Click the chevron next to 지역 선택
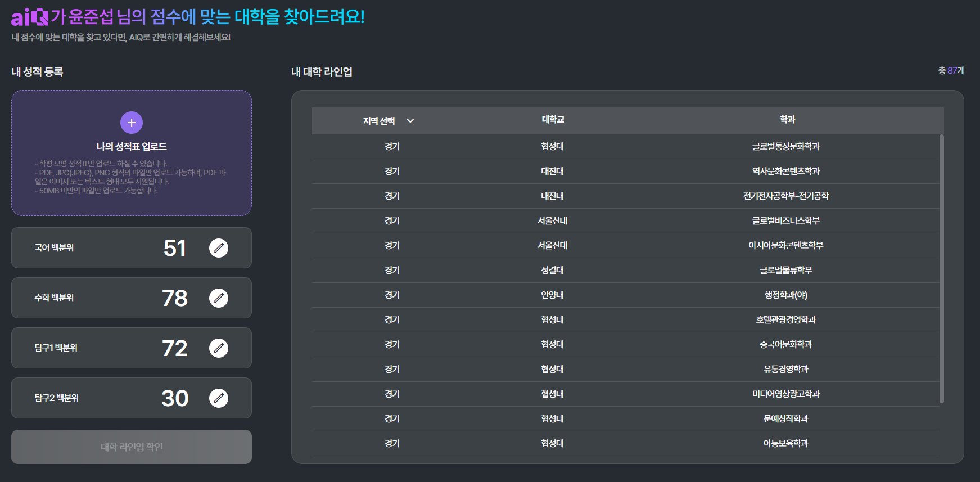 410,121
